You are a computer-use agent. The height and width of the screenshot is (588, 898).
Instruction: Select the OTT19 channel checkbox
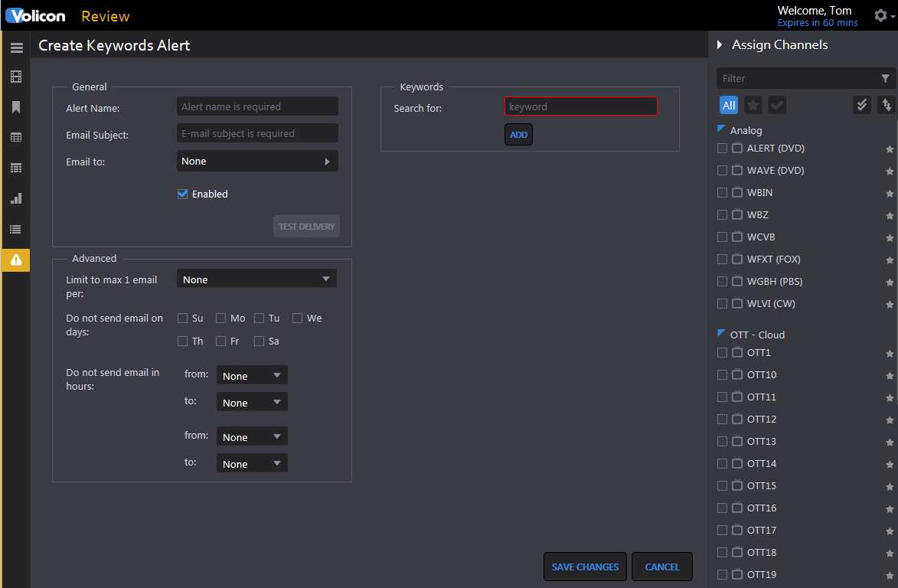point(722,574)
